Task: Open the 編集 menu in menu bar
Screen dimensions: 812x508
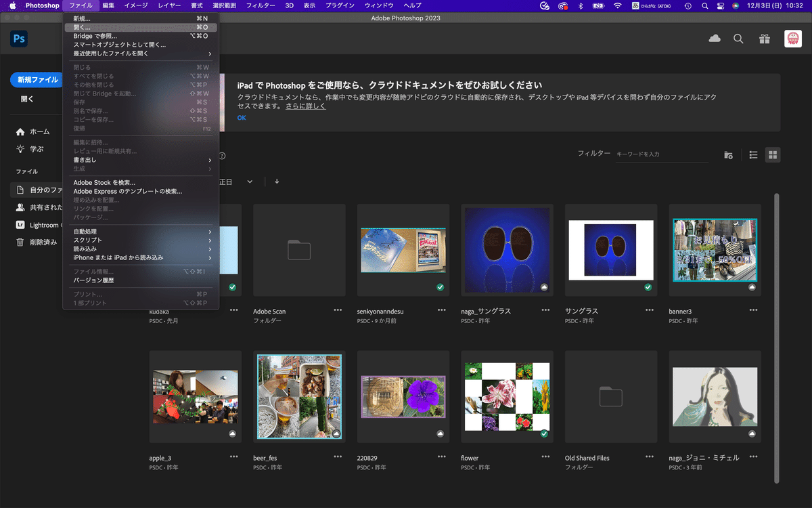Action: click(108, 5)
